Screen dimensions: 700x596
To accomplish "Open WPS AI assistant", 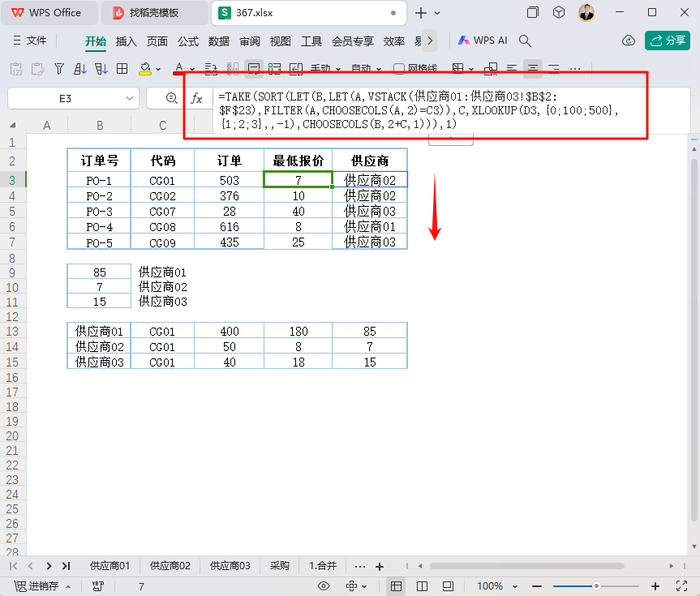I will (x=483, y=41).
